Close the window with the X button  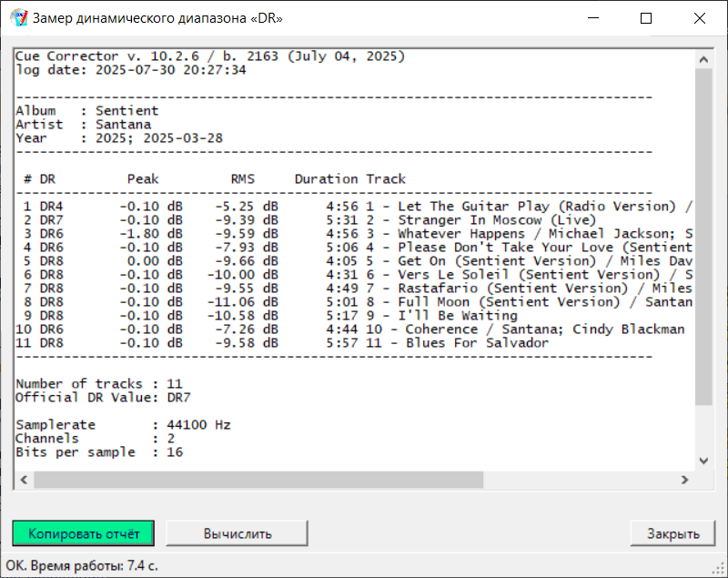point(700,18)
